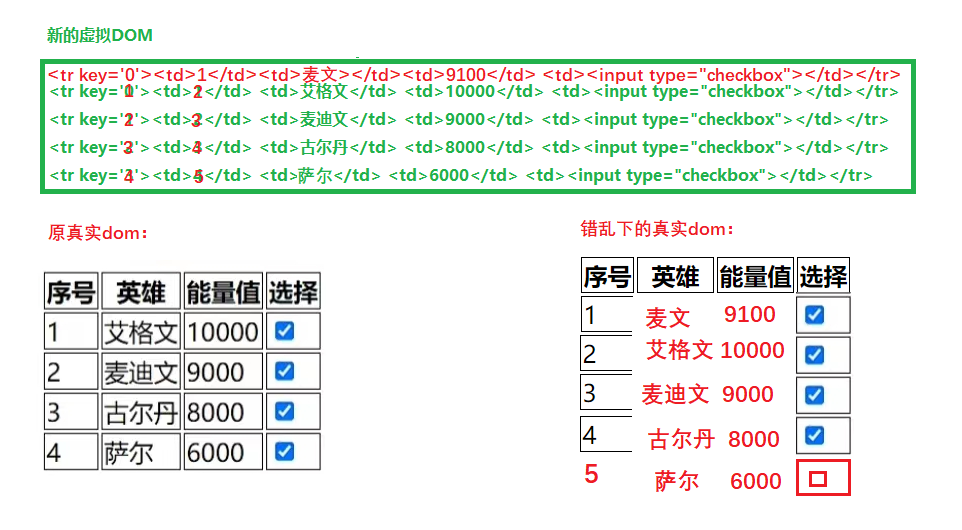This screenshot has width=962, height=530.
Task: Uncheck the 麦文 row checkbox in 错乱下的真实dom table
Action: coord(814,315)
